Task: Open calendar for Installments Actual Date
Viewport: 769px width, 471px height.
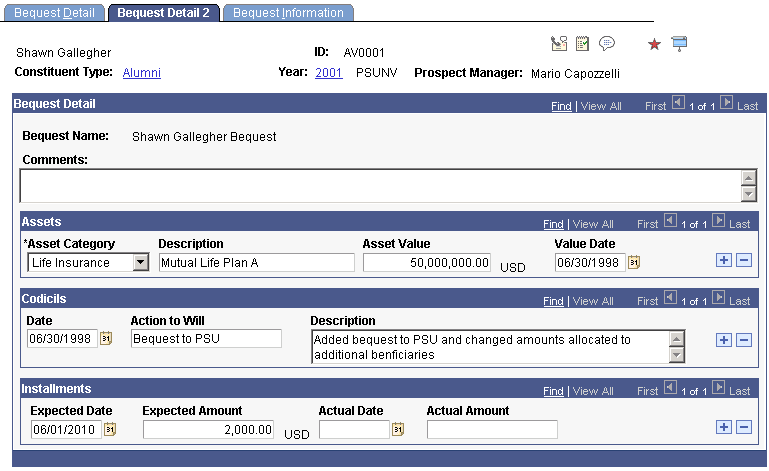Action: (x=398, y=430)
